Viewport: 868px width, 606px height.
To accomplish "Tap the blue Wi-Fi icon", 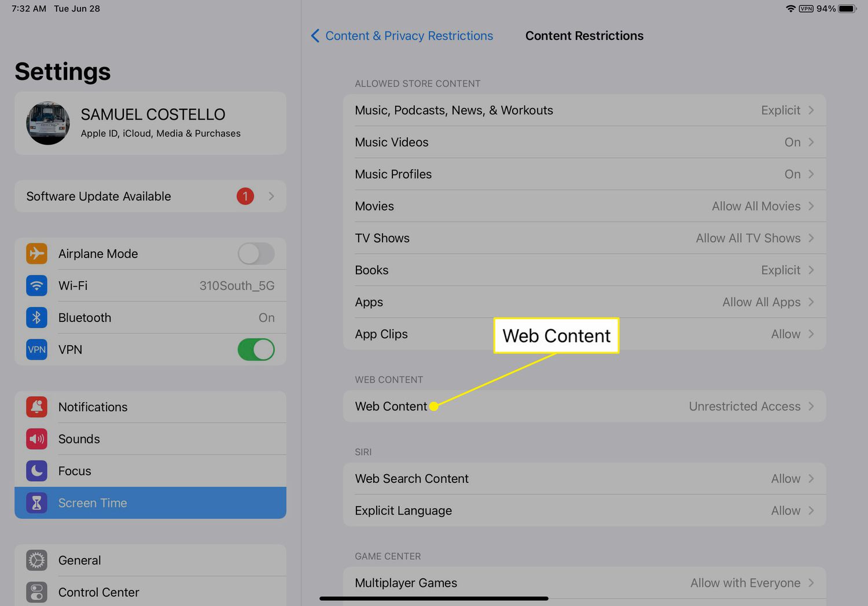I will (36, 286).
